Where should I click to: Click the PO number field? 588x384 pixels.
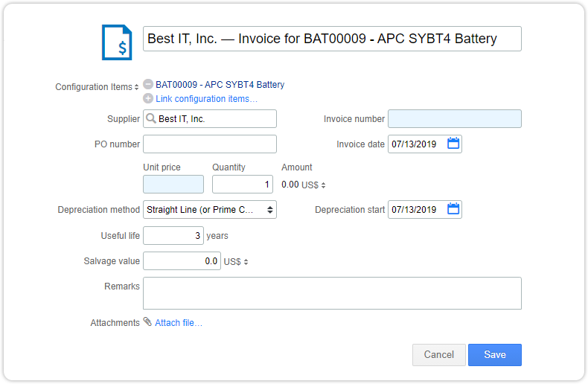pyautogui.click(x=210, y=144)
